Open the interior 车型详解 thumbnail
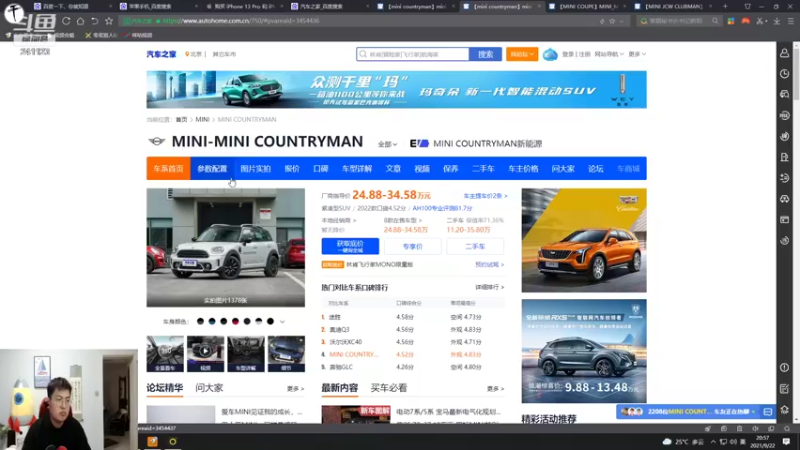Screen dimensions: 800x450 click(246, 353)
